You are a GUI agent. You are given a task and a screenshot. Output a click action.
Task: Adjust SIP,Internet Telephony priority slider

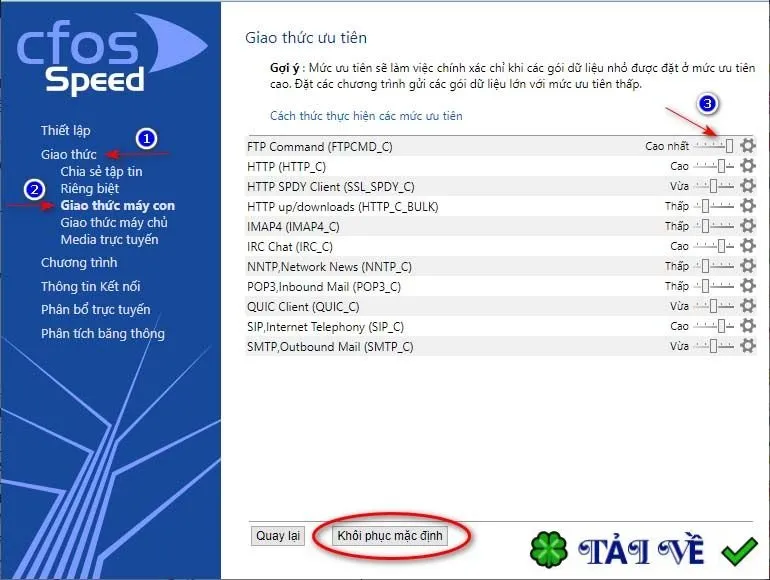(715, 326)
